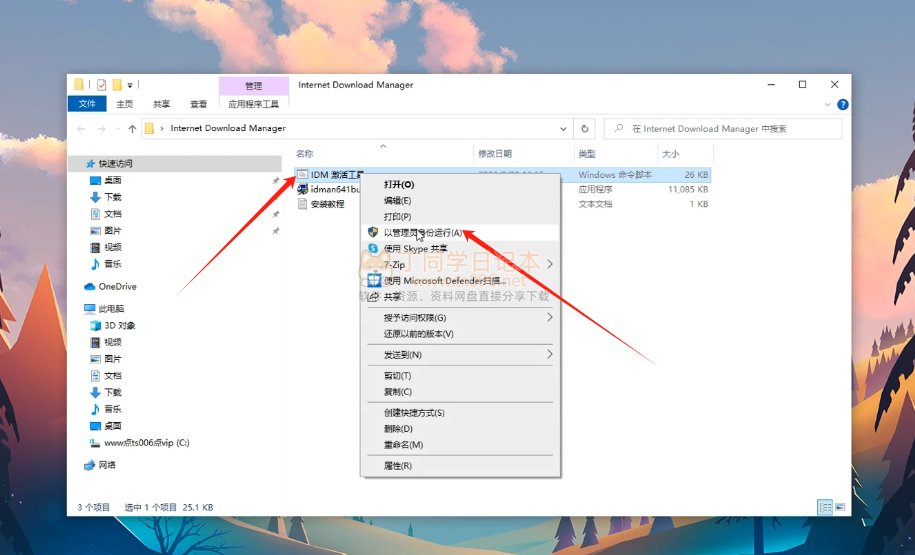
Task: Open the recent locations dropdown arrow
Action: pos(118,129)
